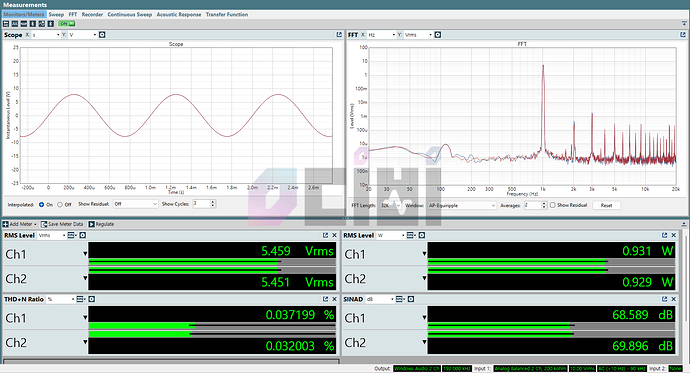
Task: Open THD+N Ratio percent unit dropdown
Action: [x=61, y=299]
